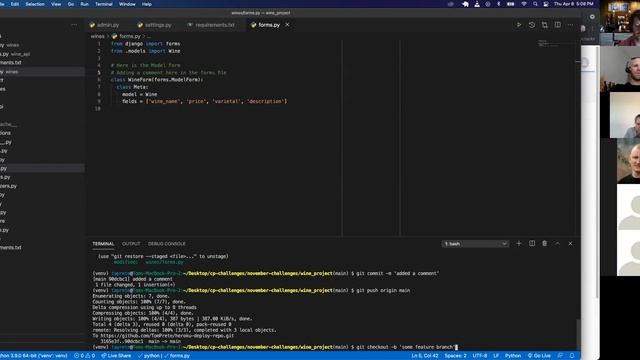This screenshot has width=640, height=360.
Task: Select the DEBUG CONSOLE panel tab
Action: pos(167,244)
